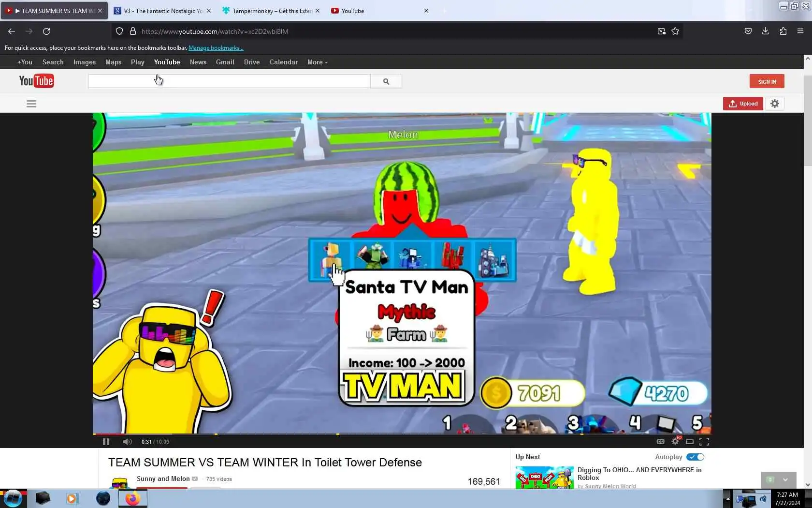The width and height of the screenshot is (812, 508).
Task: Toggle closed captions (CC) on the player
Action: (x=660, y=442)
